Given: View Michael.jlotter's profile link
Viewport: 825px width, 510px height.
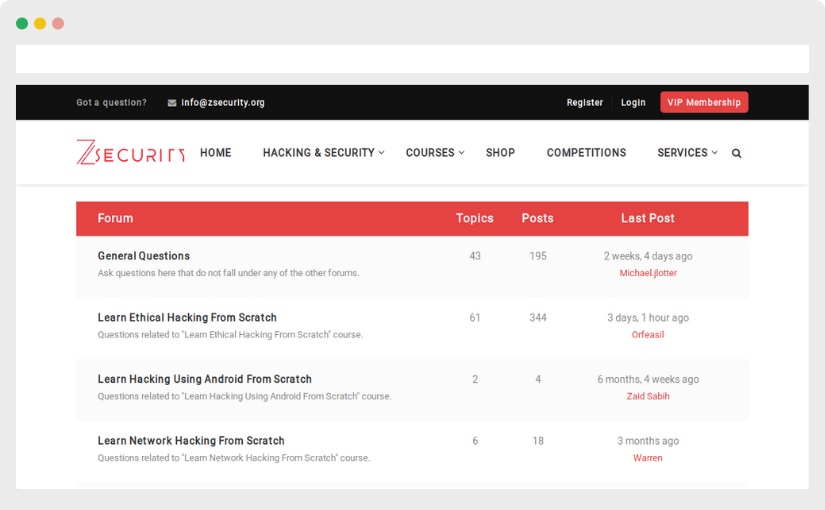Looking at the screenshot, I should 648,273.
